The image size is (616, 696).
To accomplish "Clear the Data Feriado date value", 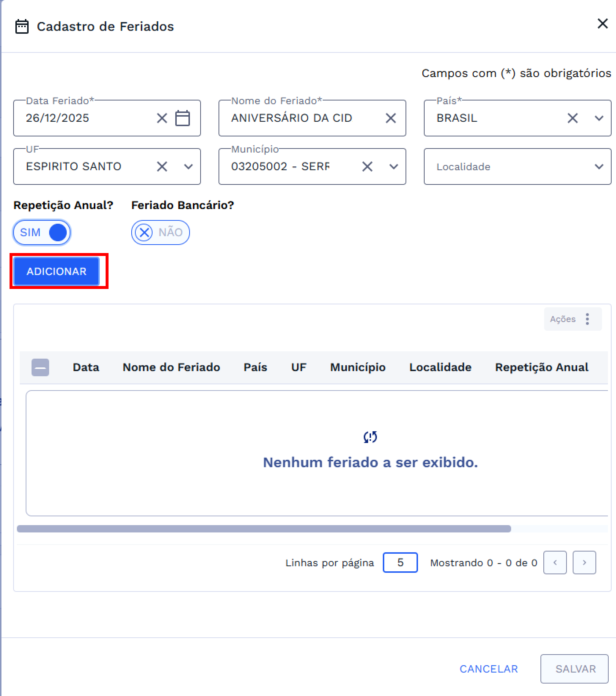I will [162, 118].
